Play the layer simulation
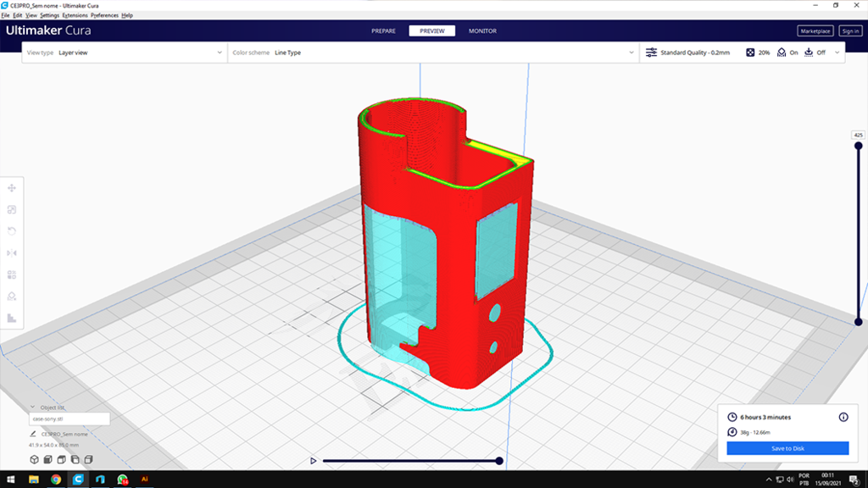The width and height of the screenshot is (868, 488). coord(314,460)
